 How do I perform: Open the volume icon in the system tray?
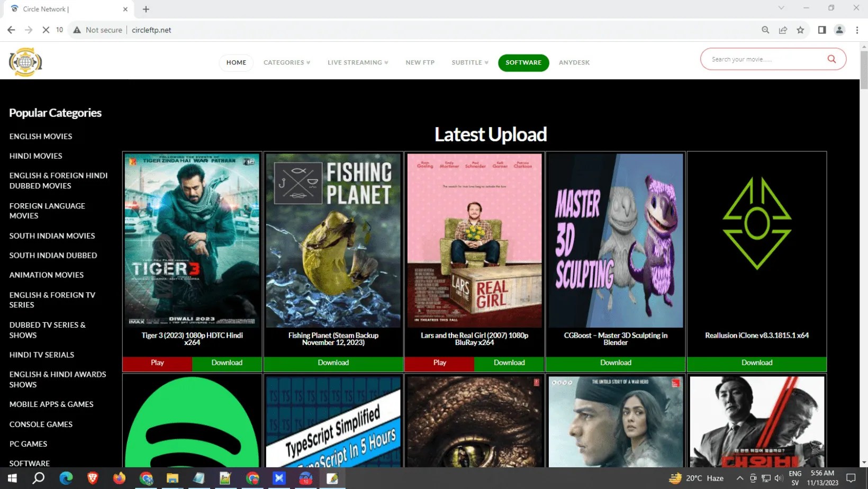(x=778, y=479)
